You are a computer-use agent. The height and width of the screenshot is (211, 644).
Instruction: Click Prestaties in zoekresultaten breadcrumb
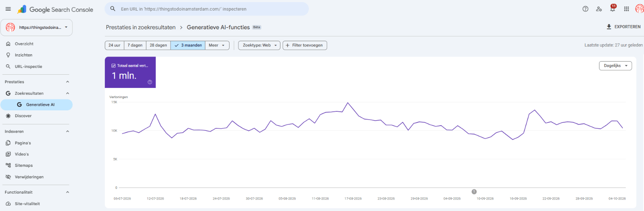point(140,27)
